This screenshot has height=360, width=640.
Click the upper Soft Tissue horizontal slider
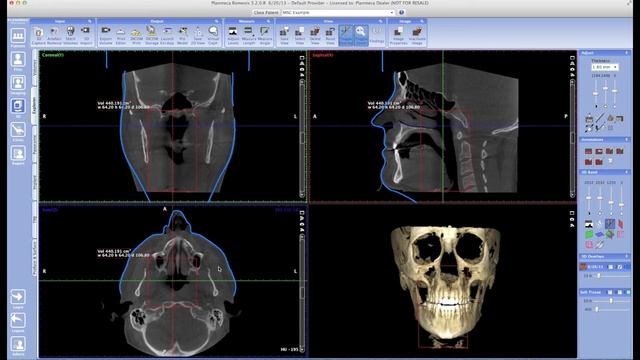click(x=610, y=301)
